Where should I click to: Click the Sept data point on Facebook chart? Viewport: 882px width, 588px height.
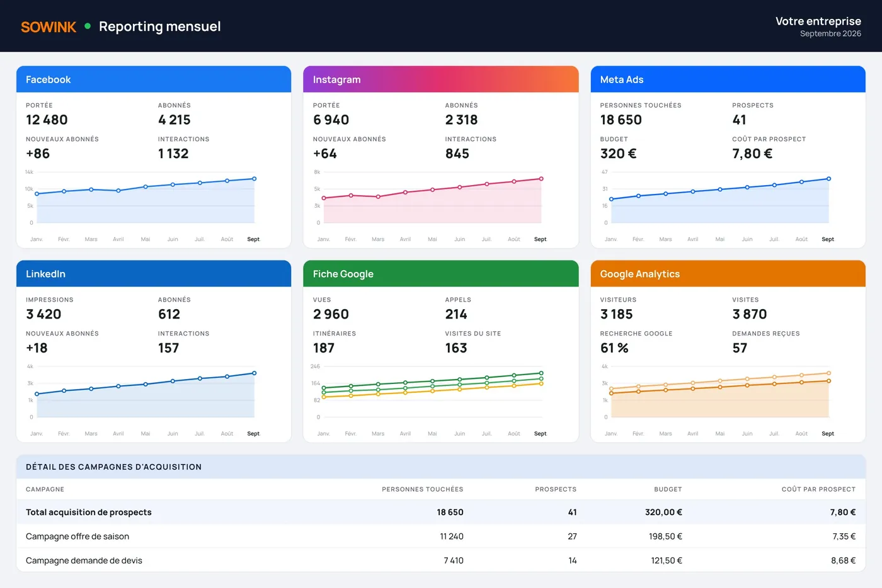255,179
